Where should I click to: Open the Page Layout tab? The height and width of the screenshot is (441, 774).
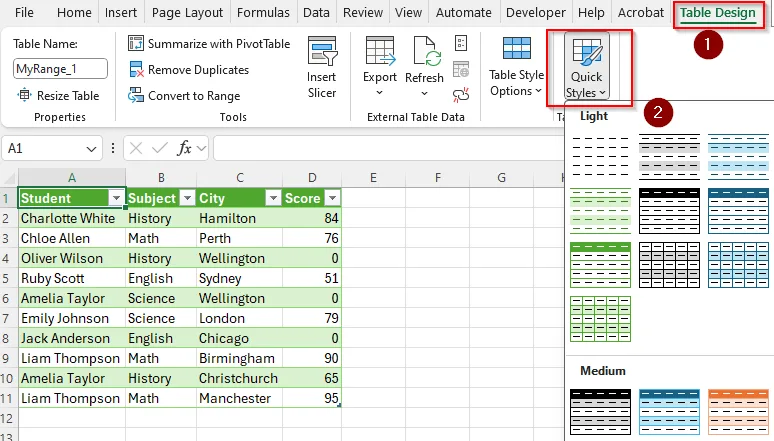[187, 12]
